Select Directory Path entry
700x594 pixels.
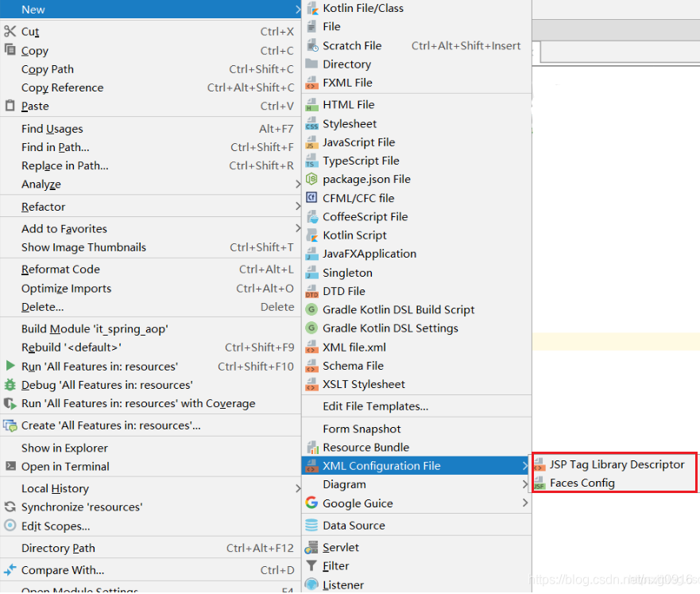coord(150,548)
